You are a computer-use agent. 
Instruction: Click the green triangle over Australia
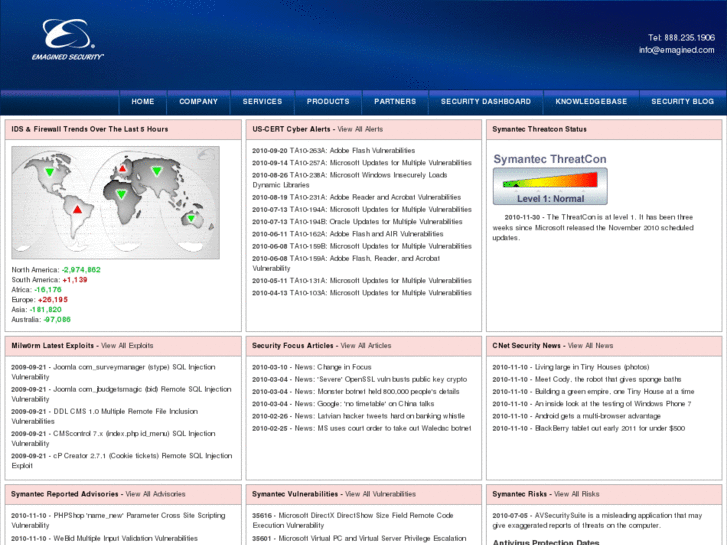191,218
